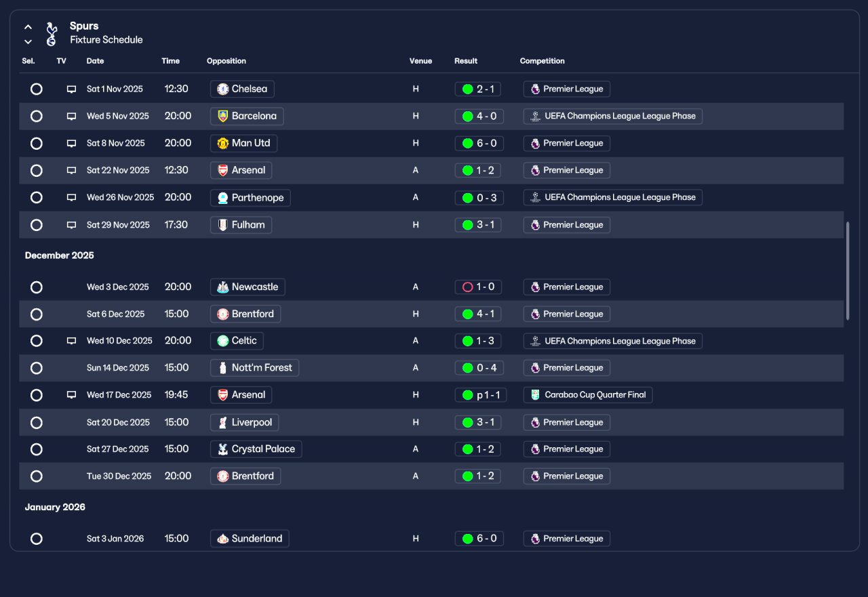Click the January 2026 month heading
Image resolution: width=868 pixels, height=597 pixels.
[x=55, y=507]
